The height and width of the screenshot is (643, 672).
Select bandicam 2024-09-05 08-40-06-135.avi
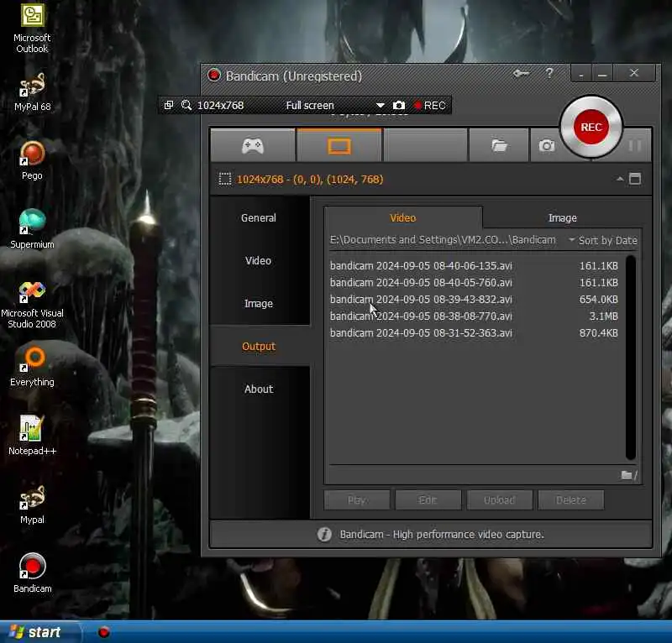coord(474,265)
